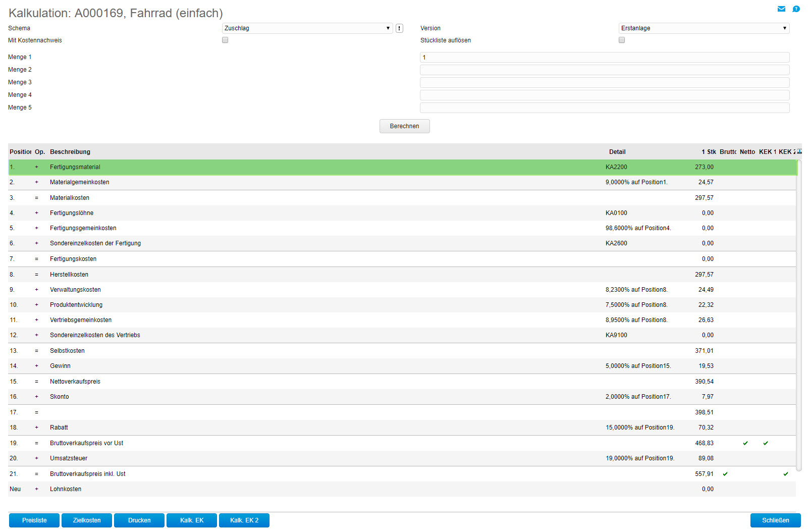Click the export icon in table header corner
Image resolution: width=809 pixels, height=532 pixels.
pyautogui.click(x=799, y=151)
